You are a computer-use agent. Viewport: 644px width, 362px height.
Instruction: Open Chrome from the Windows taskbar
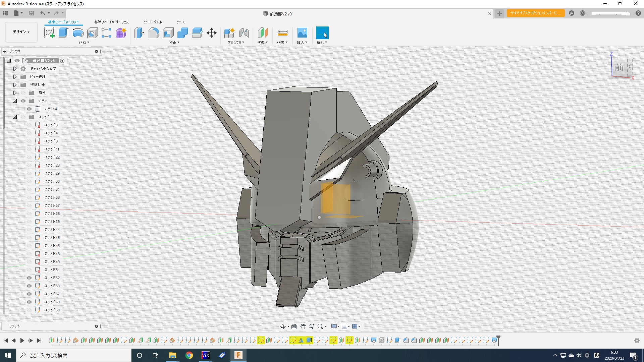[x=189, y=355]
